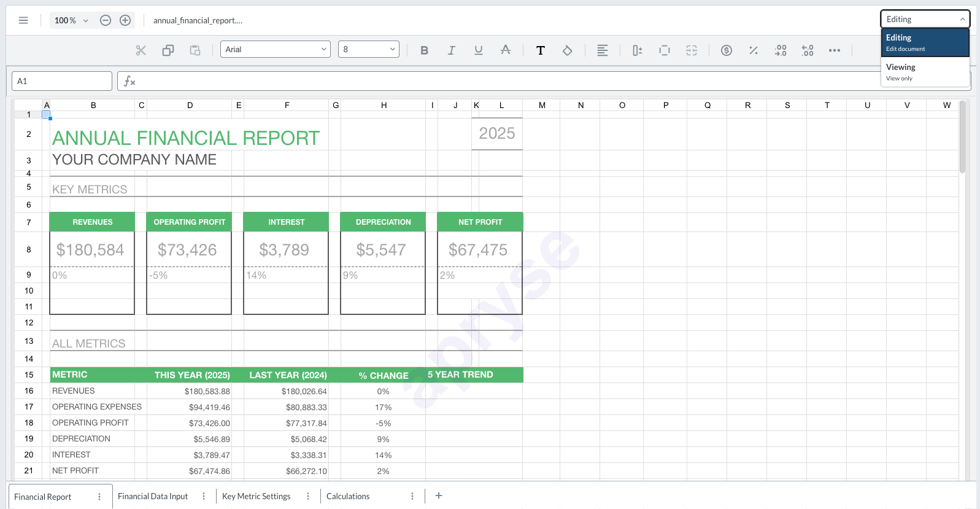
Task: Click the '5 YEAR TREND' header cell
Action: [x=460, y=375]
